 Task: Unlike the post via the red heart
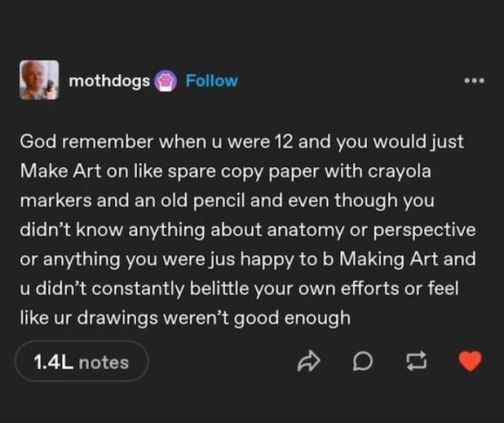[469, 362]
